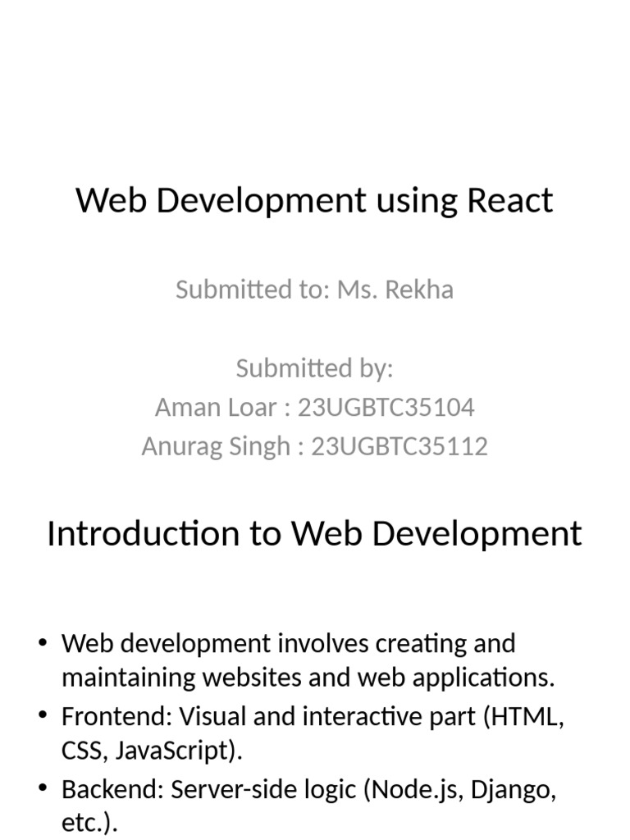Select 'Aman Loar : 23UGBTC35104' text

[314, 407]
